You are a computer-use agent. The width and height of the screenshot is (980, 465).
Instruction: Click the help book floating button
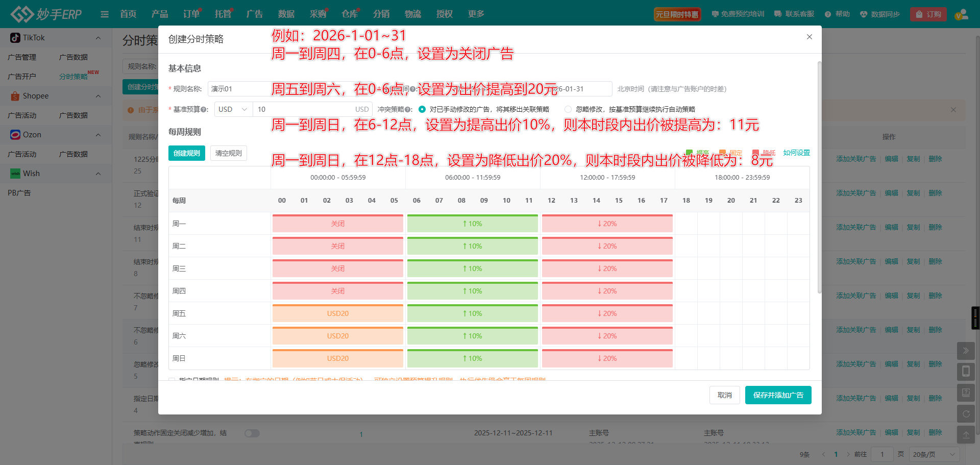tap(966, 393)
